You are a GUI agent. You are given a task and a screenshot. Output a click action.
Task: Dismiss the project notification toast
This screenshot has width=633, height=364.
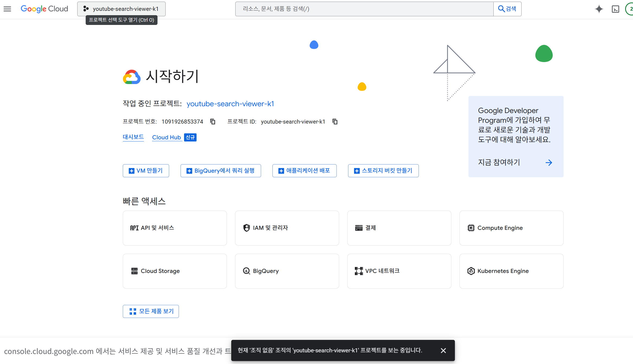coord(443,350)
